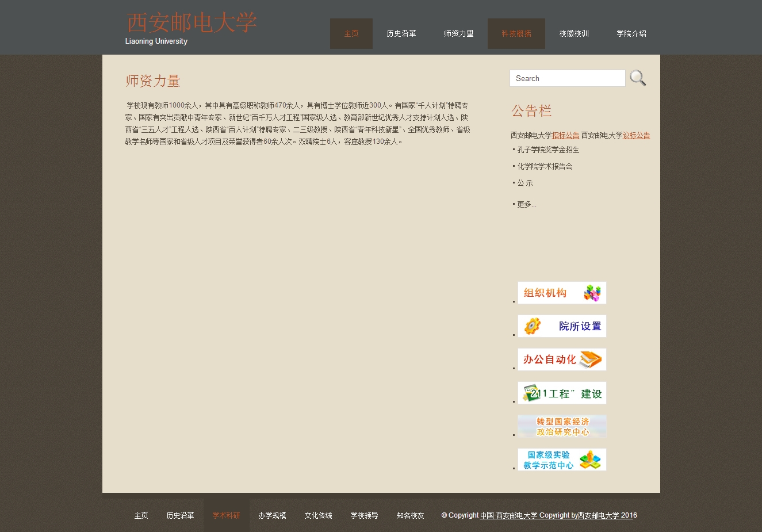This screenshot has height=532, width=762.
Task: Click the 招标公告 link
Action: [566, 135]
